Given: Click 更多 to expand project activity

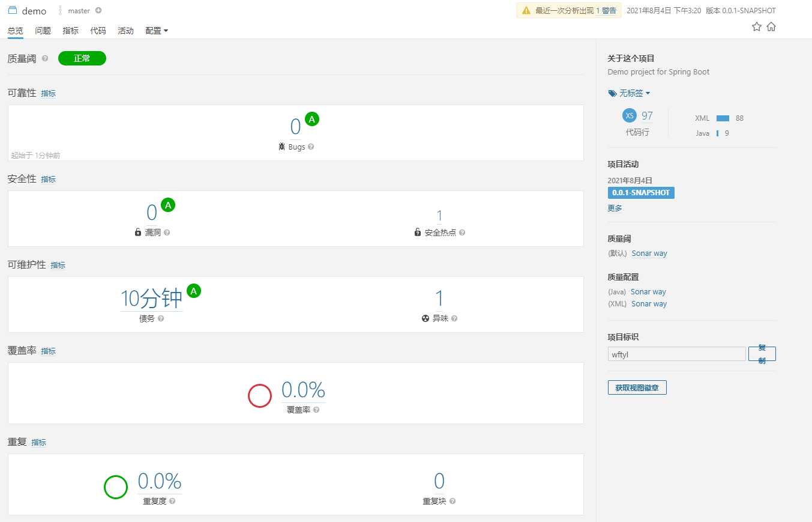Looking at the screenshot, I should click(x=614, y=208).
